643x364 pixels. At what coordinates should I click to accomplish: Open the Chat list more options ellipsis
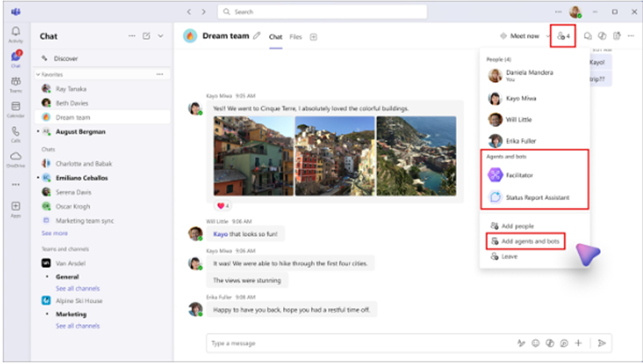pos(132,36)
